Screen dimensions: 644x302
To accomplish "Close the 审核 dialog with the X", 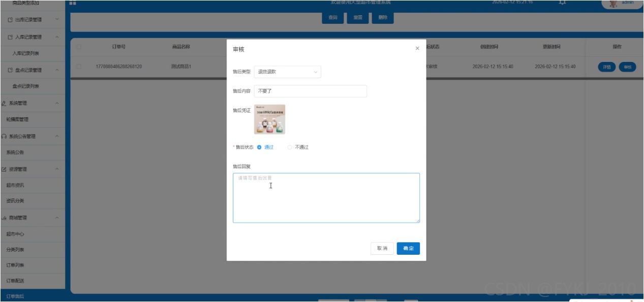I will click(417, 49).
